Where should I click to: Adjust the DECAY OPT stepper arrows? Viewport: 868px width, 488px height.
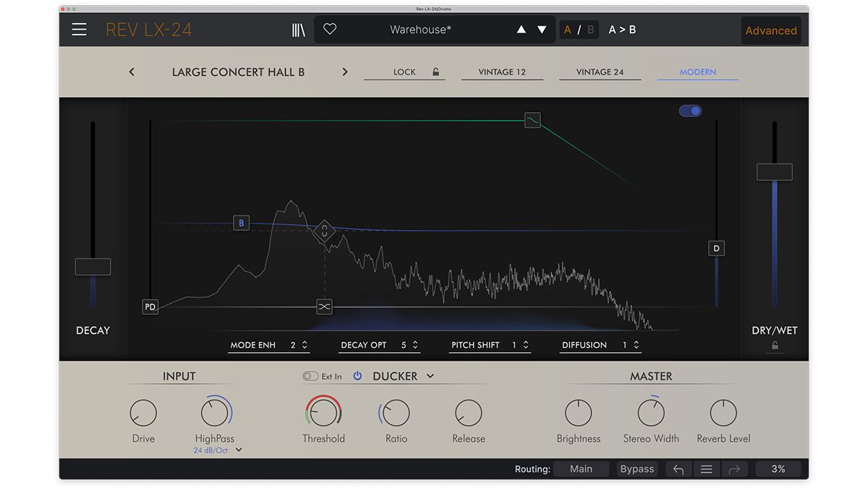tap(415, 345)
